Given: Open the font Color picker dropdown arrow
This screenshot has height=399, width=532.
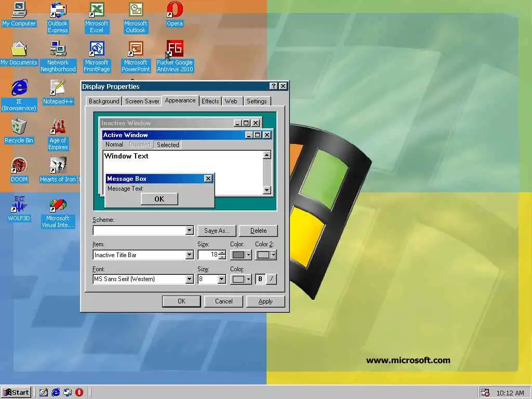Looking at the screenshot, I should point(249,279).
